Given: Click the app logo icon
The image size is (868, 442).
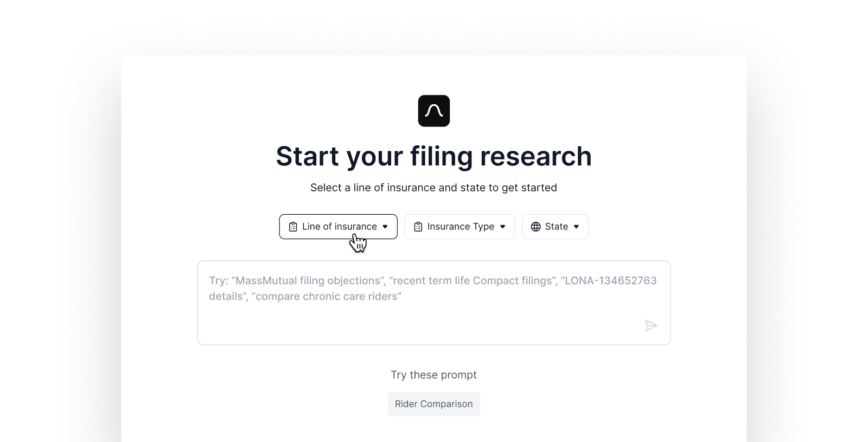Looking at the screenshot, I should (433, 111).
